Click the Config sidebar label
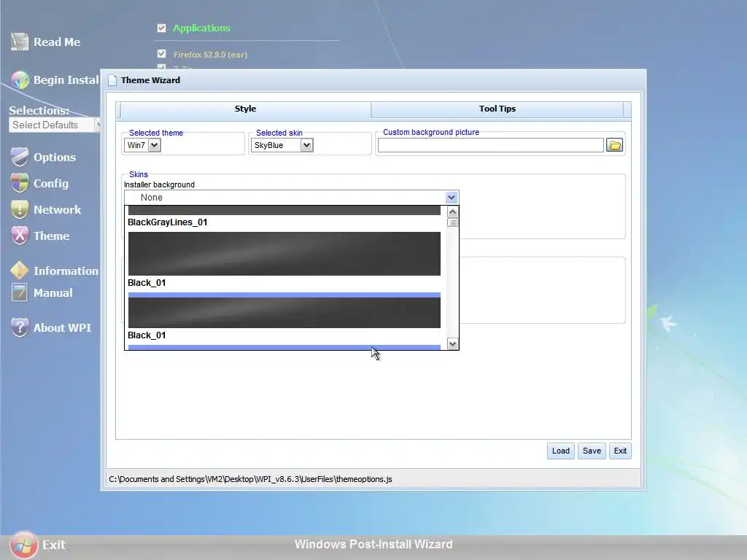 click(x=51, y=183)
